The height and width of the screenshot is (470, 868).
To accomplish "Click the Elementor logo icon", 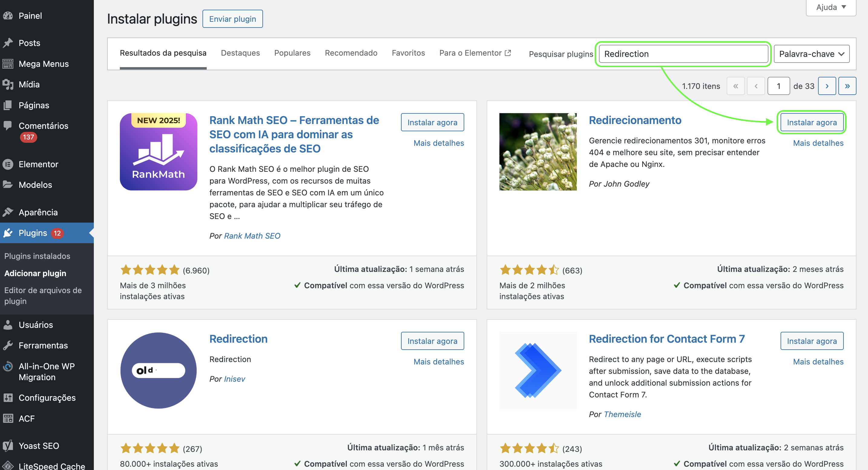I will (8, 164).
